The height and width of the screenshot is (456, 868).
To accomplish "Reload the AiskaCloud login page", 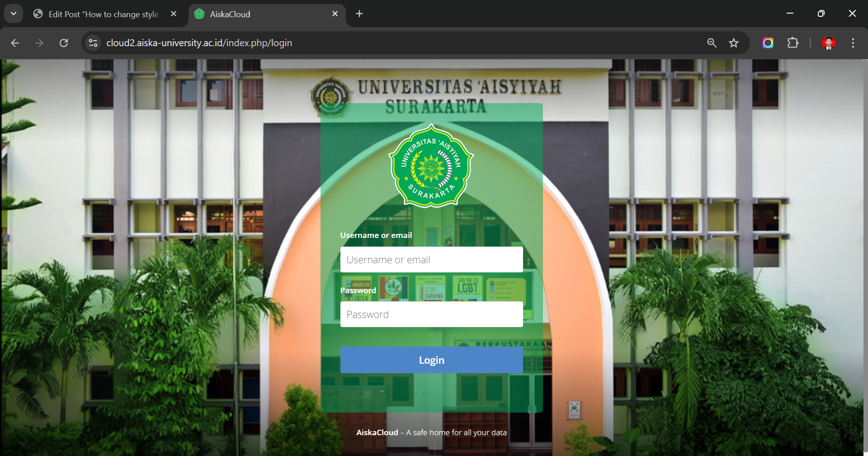I will [64, 43].
